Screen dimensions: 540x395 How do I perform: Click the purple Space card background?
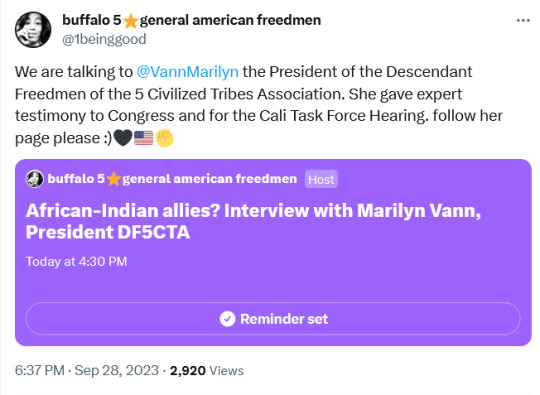tap(273, 282)
